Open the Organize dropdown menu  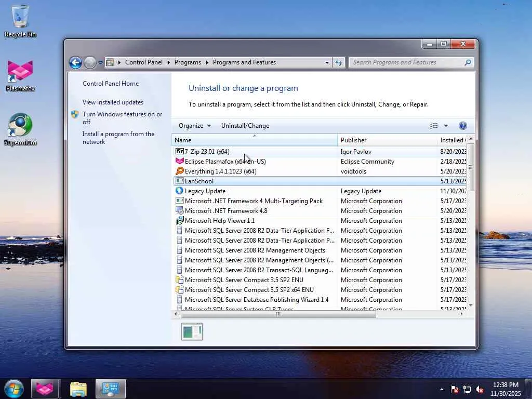coord(195,126)
